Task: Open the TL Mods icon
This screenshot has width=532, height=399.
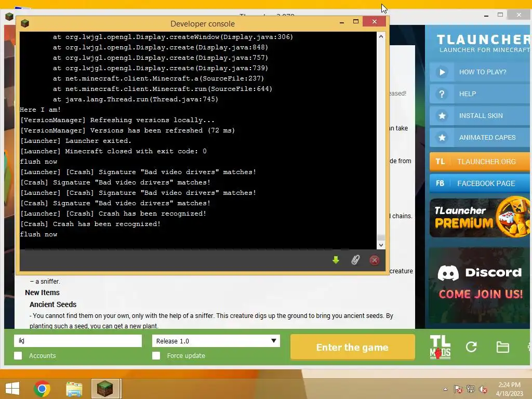Action: click(x=440, y=347)
